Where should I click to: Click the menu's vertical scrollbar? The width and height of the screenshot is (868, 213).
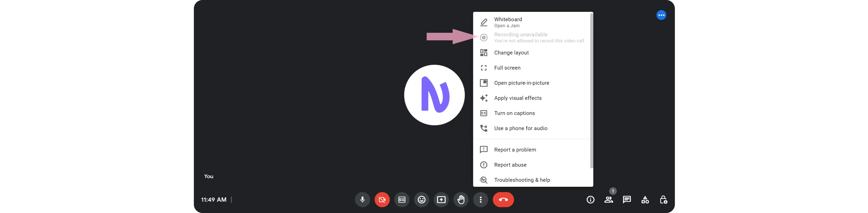(x=591, y=91)
